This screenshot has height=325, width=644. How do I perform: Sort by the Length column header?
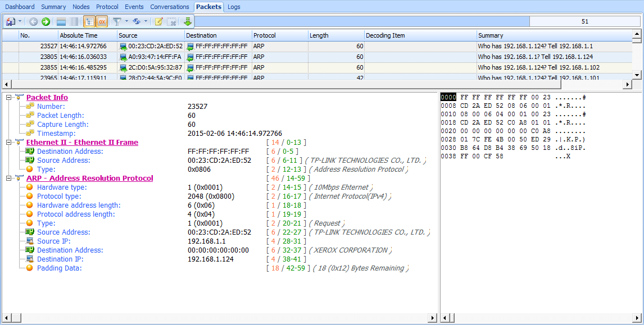[x=336, y=35]
